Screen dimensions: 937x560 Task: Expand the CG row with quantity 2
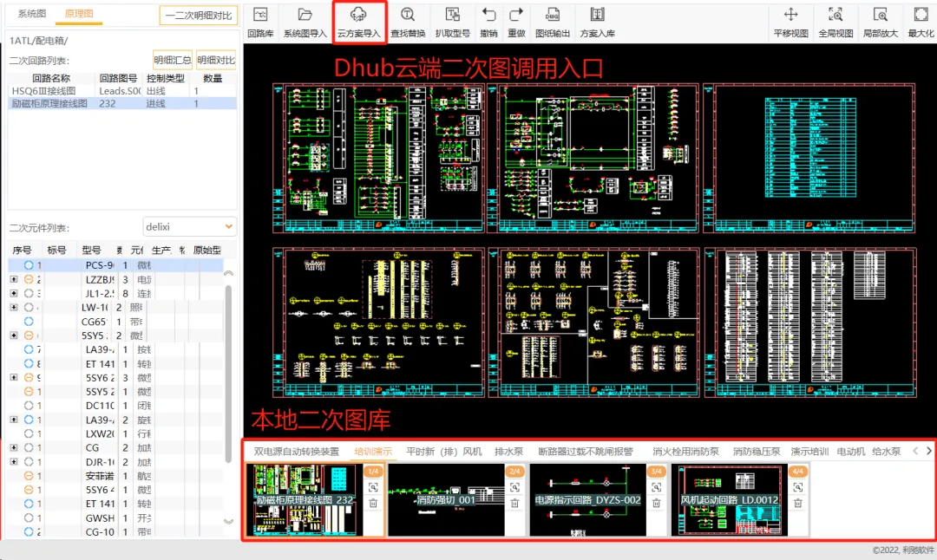click(x=14, y=448)
